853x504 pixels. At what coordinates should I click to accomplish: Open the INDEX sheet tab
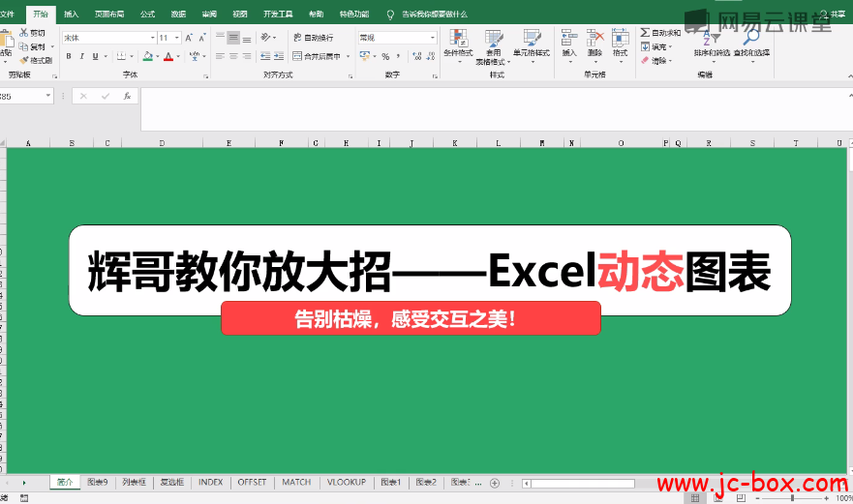coord(210,483)
